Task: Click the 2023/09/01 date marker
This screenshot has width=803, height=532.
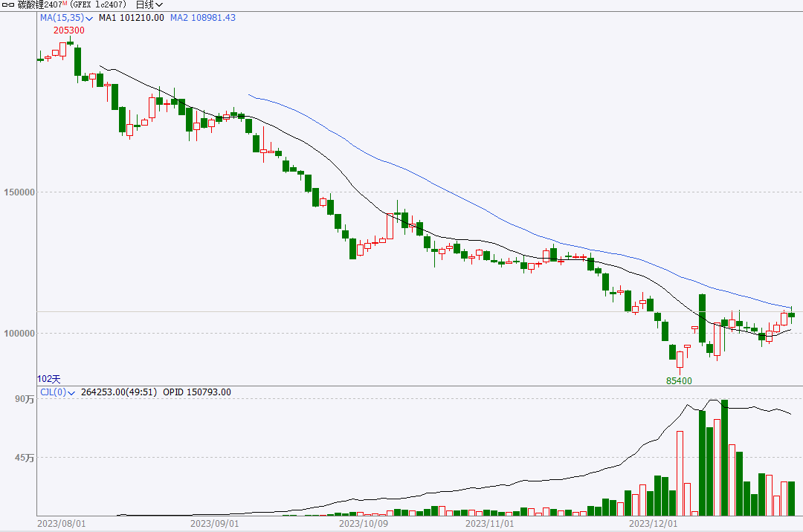Action: click(215, 524)
